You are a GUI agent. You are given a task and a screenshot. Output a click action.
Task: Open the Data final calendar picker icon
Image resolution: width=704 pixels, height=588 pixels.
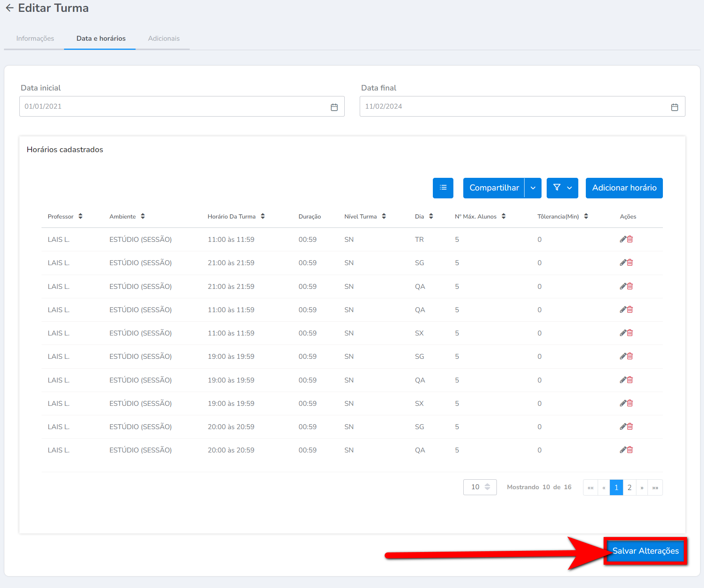pos(674,107)
